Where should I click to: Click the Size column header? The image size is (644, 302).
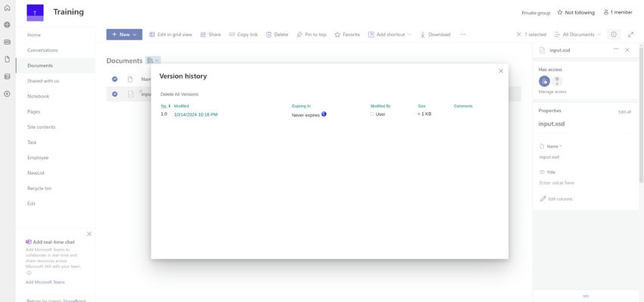pos(421,106)
